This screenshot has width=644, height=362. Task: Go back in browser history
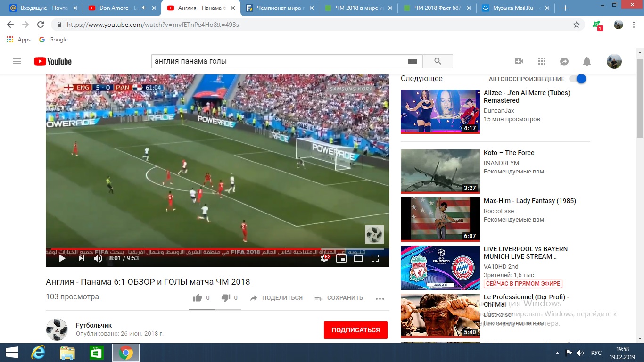(x=10, y=25)
